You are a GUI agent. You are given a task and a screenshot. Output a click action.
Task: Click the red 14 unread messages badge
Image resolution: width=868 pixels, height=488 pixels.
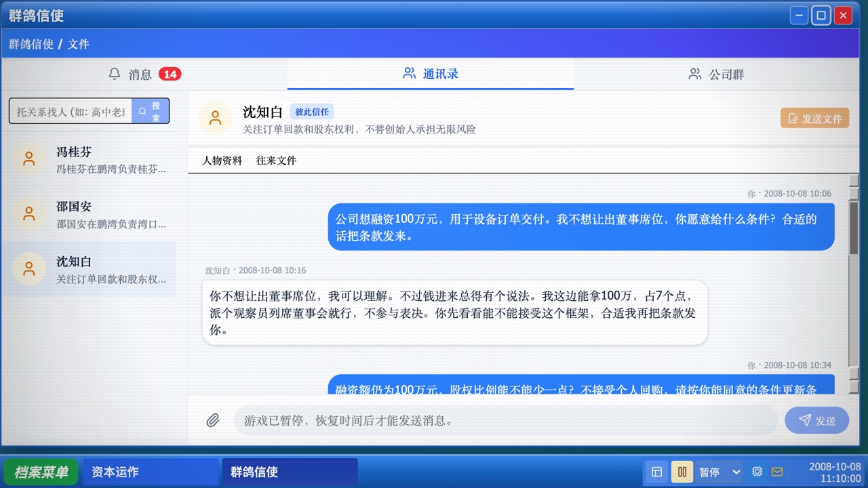(x=170, y=74)
